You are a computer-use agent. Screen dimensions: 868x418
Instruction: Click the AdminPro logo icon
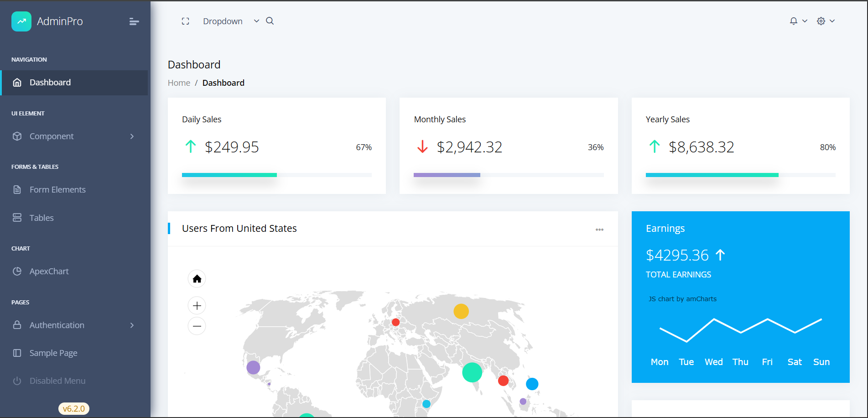pyautogui.click(x=21, y=21)
